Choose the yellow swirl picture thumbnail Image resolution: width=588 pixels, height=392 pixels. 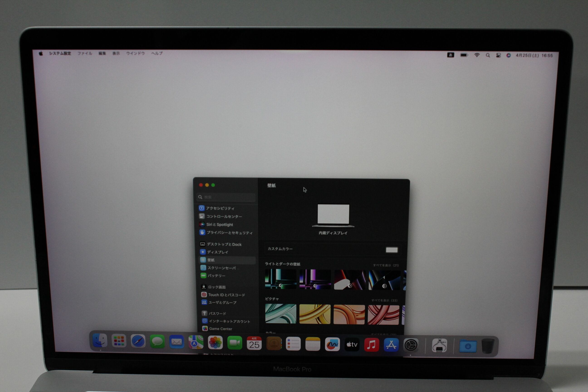[315, 314]
